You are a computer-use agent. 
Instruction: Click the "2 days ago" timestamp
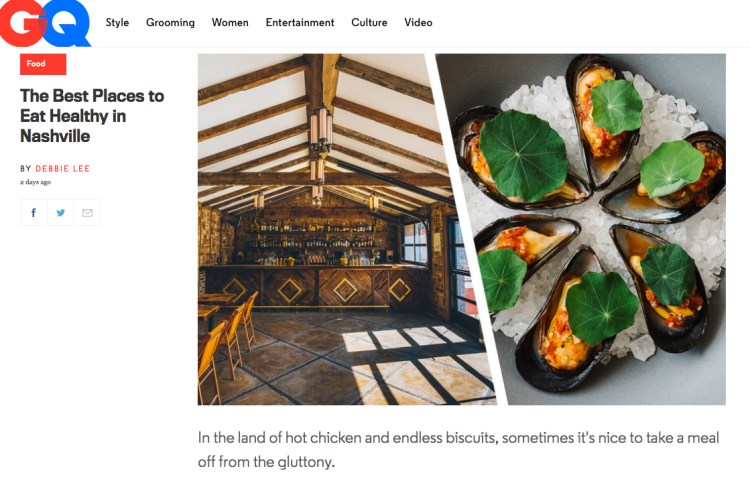35,182
